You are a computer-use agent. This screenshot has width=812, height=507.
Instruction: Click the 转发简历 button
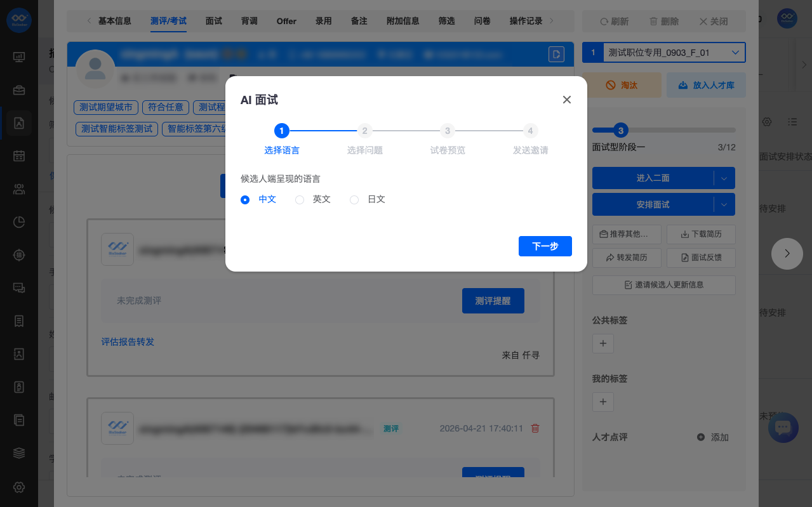click(627, 258)
